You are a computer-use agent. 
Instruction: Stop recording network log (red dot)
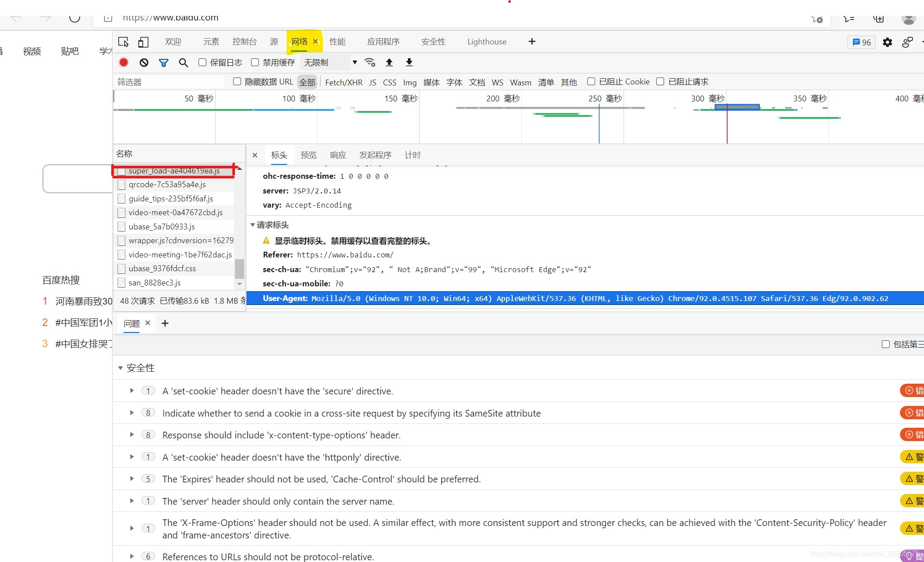coord(124,63)
